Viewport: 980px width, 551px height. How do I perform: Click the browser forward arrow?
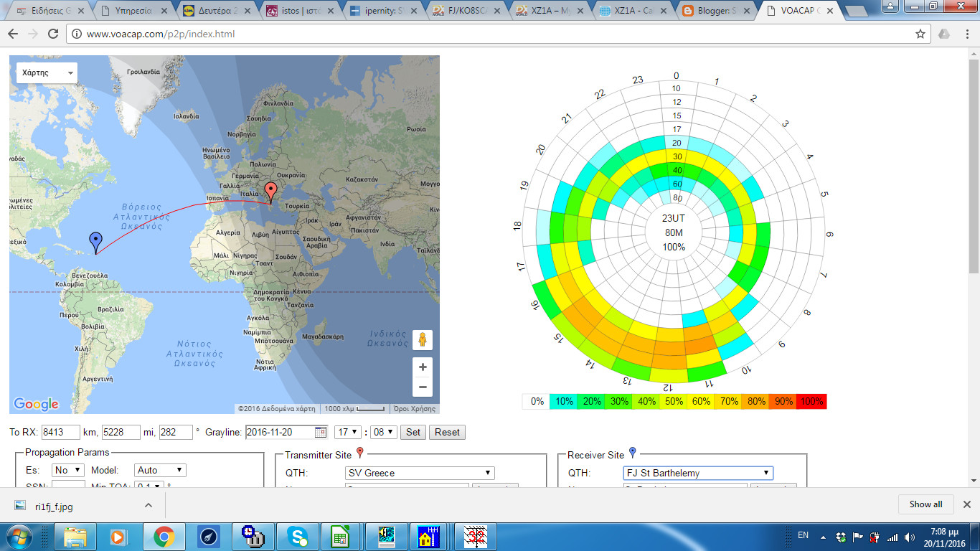[x=33, y=34]
